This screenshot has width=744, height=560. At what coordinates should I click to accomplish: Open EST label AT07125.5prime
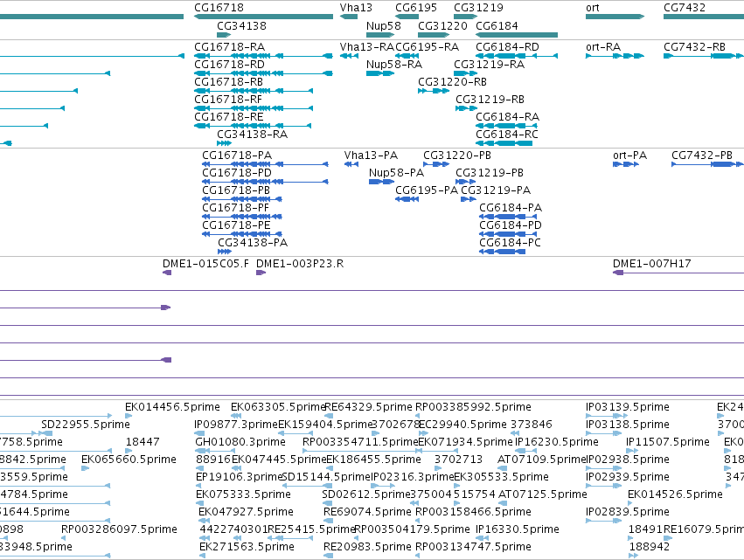coord(543,494)
